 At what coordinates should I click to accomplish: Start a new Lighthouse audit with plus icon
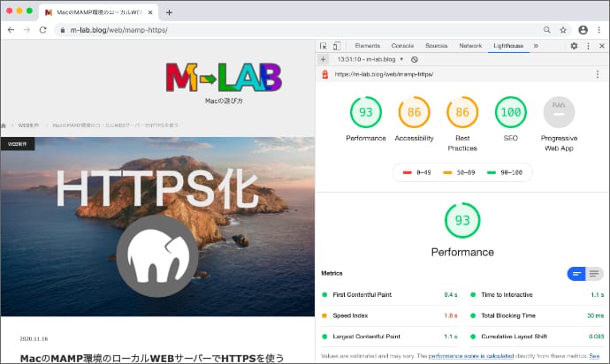324,59
